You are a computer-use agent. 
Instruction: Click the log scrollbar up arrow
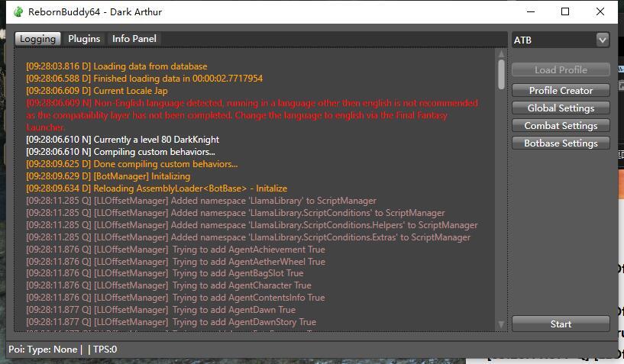(501, 54)
